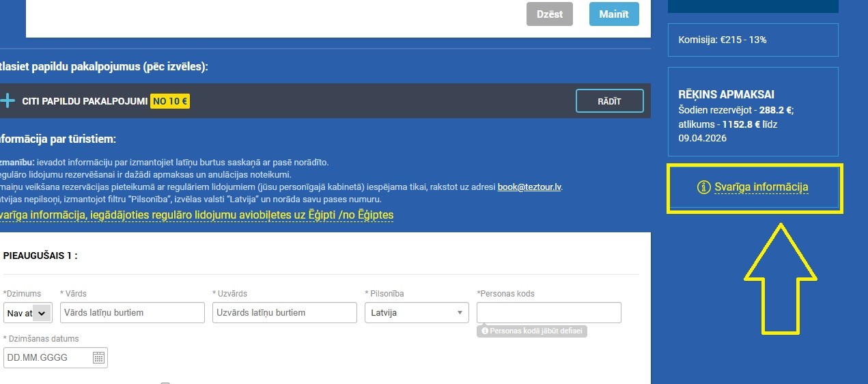Expand additional services using the plus icon
Image resolution: width=868 pixels, height=384 pixels.
coord(7,101)
